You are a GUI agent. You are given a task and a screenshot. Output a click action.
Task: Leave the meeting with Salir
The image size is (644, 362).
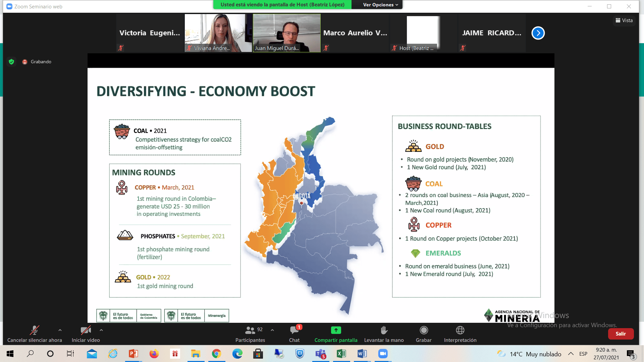click(x=621, y=334)
